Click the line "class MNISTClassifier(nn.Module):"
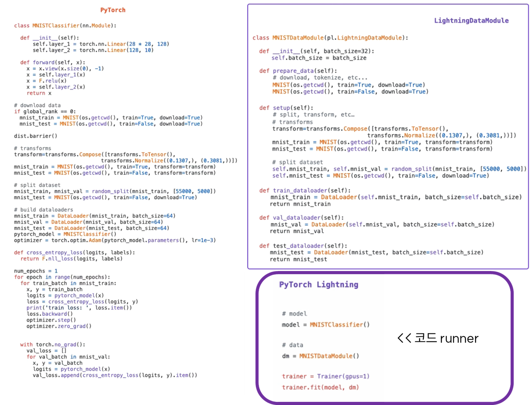This screenshot has width=532, height=405. click(65, 26)
